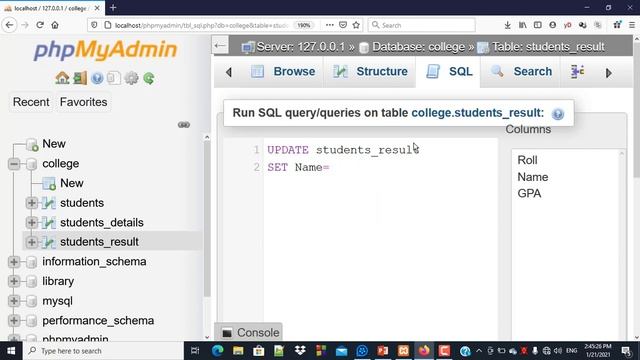Open PowerPoint from the taskbar
The image size is (640, 360).
pyautogui.click(x=382, y=351)
